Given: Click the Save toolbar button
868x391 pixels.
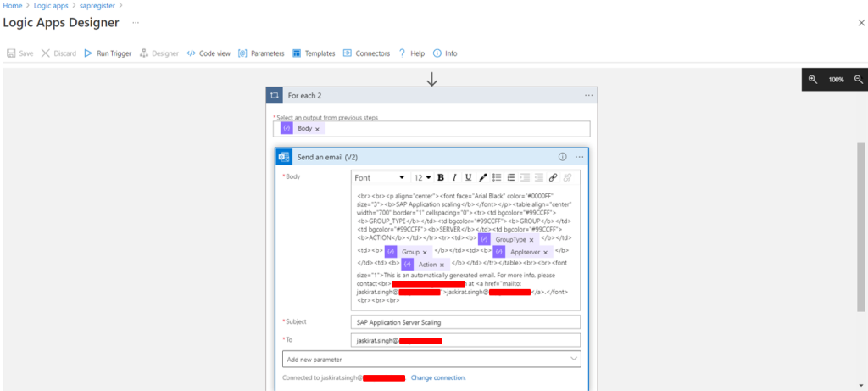Looking at the screenshot, I should [x=20, y=53].
